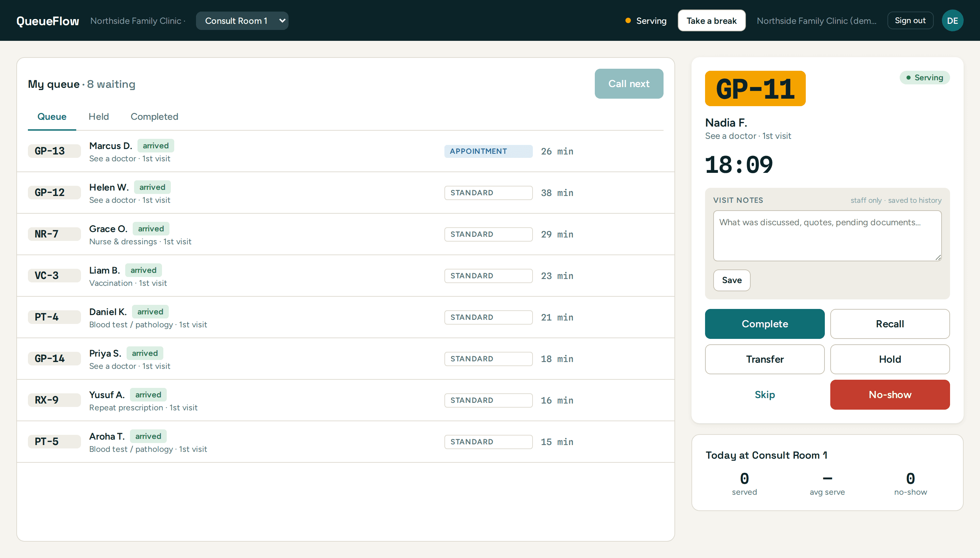Select the RX-9 ticket badge
The width and height of the screenshot is (980, 558).
point(54,400)
